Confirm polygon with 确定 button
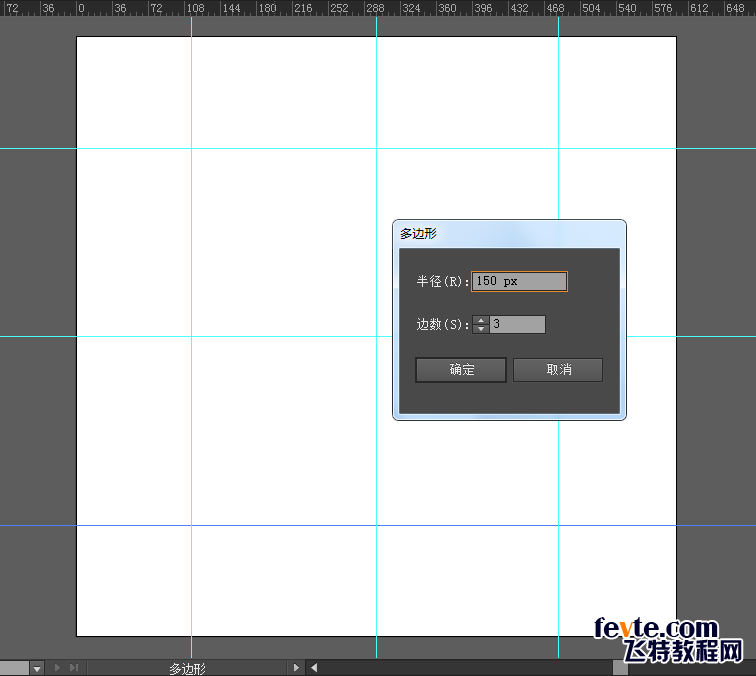 [x=461, y=370]
